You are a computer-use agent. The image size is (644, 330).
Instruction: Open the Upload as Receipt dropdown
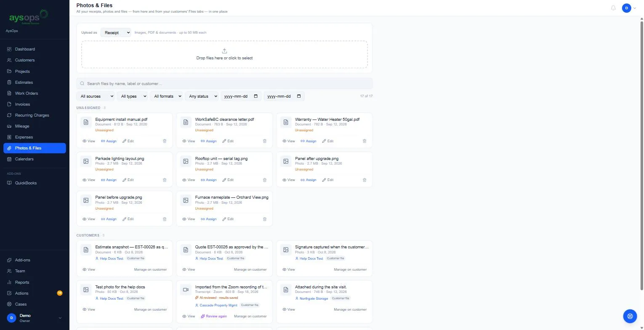tap(116, 32)
